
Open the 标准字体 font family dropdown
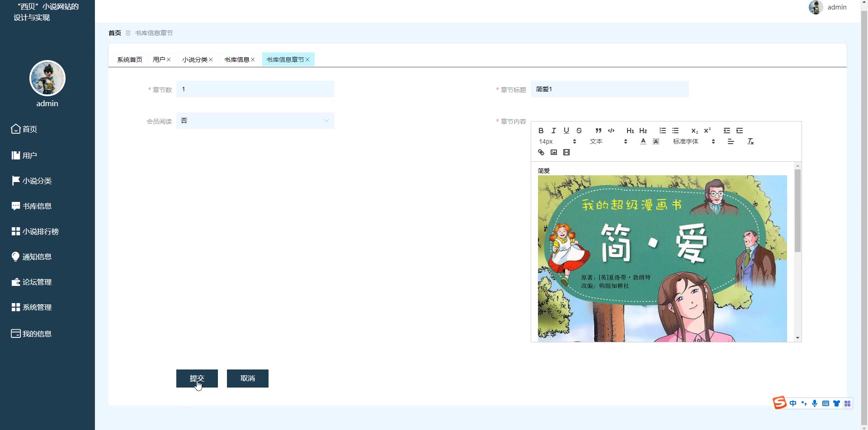pos(694,141)
